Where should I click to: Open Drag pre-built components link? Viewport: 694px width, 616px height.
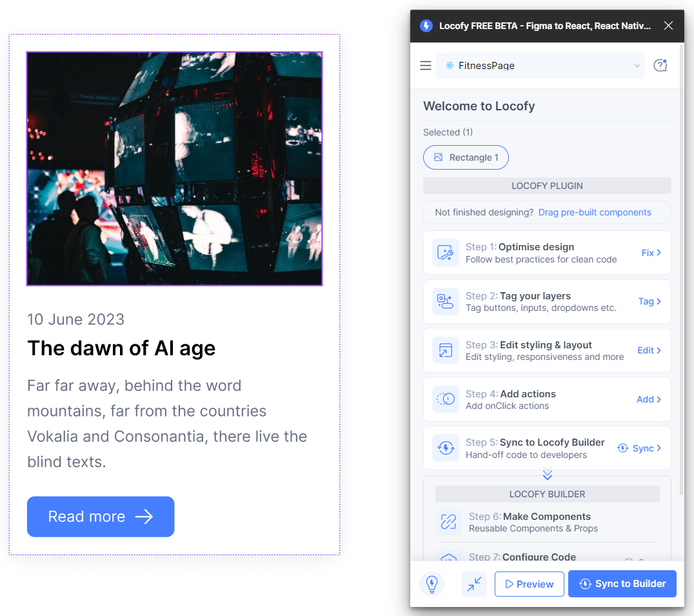(595, 212)
